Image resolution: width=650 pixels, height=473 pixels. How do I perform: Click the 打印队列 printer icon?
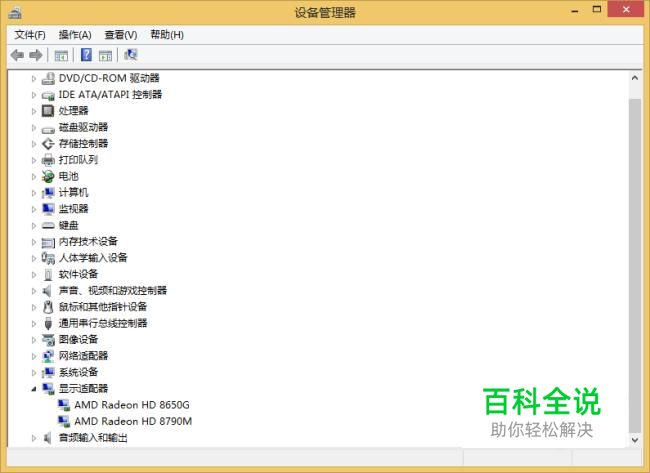pyautogui.click(x=48, y=160)
